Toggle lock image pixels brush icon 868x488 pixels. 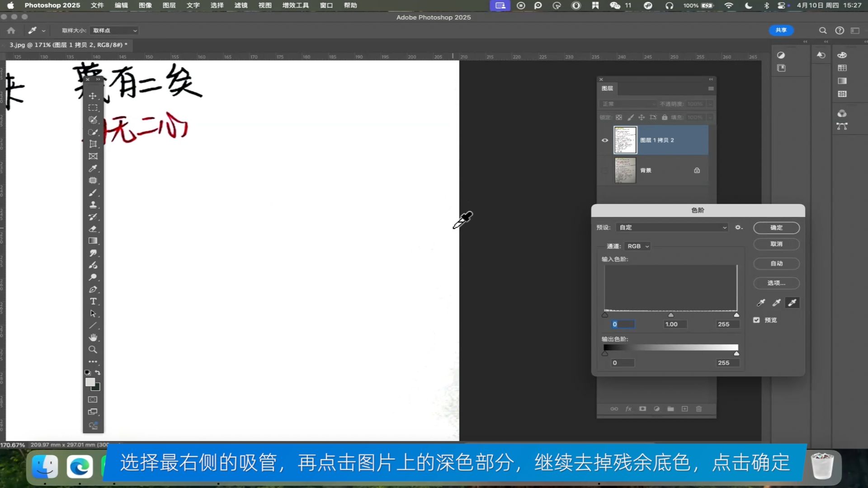pyautogui.click(x=631, y=117)
